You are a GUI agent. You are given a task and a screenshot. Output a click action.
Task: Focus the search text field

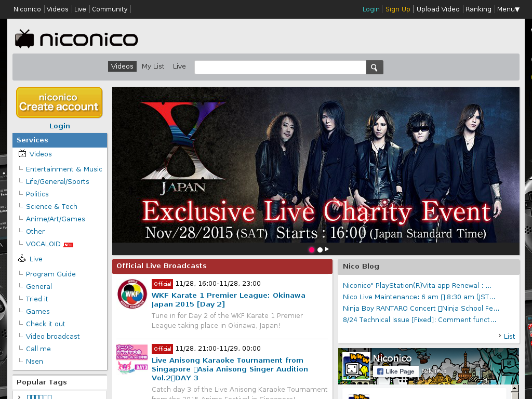coord(280,67)
